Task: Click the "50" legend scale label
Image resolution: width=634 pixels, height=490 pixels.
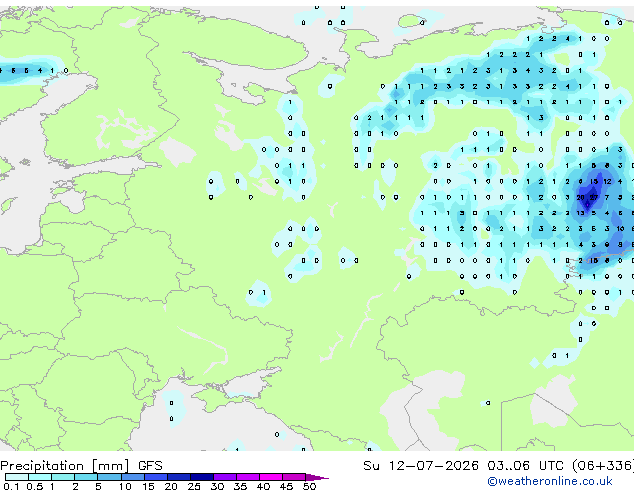Action: (x=309, y=486)
